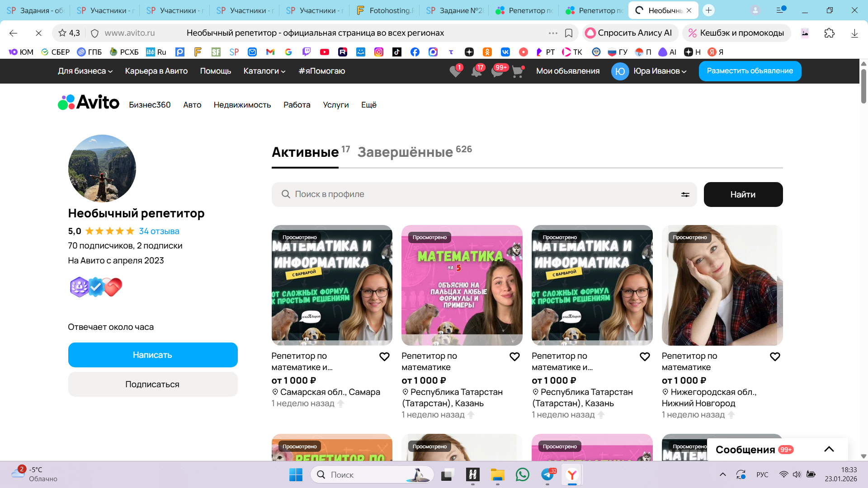Expand the "Каталоги" dropdown menu
The height and width of the screenshot is (488, 868).
coord(264,71)
